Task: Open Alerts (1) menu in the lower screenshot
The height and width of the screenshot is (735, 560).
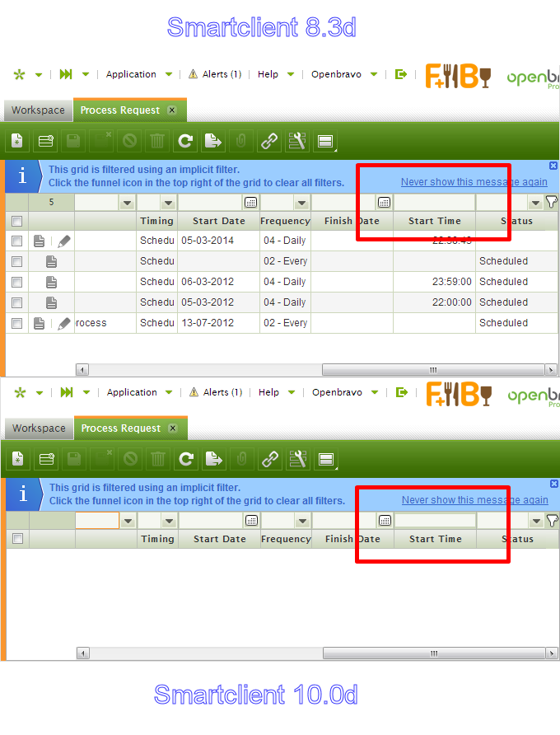Action: pos(216,392)
